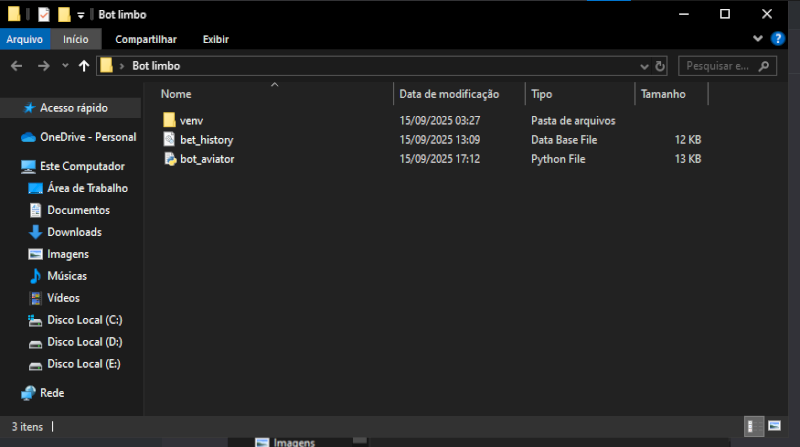Select the bet_history database file
800x447 pixels.
[x=206, y=140]
